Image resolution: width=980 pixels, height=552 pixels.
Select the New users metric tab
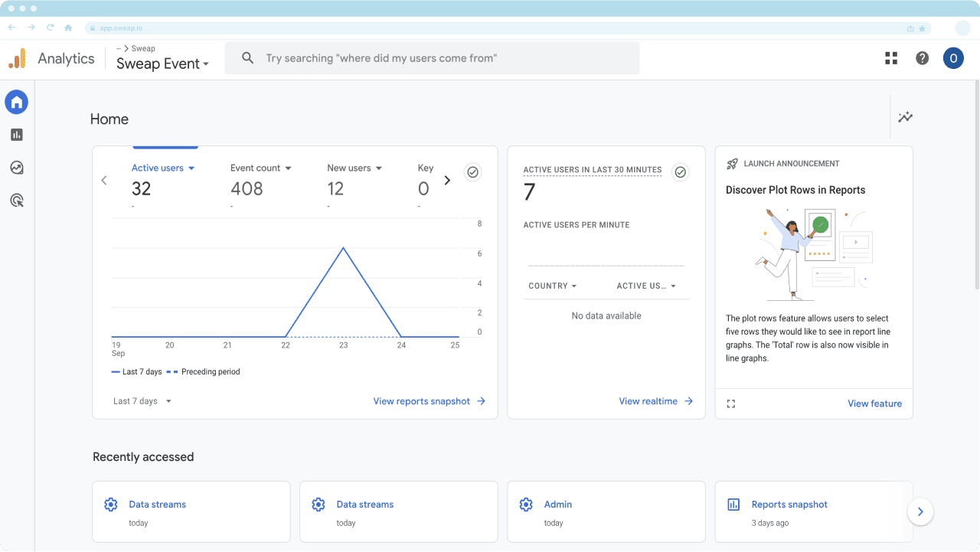(354, 168)
